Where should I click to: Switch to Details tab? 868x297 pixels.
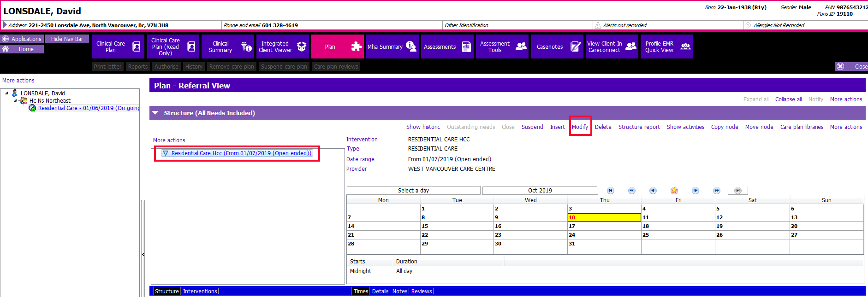point(380,291)
